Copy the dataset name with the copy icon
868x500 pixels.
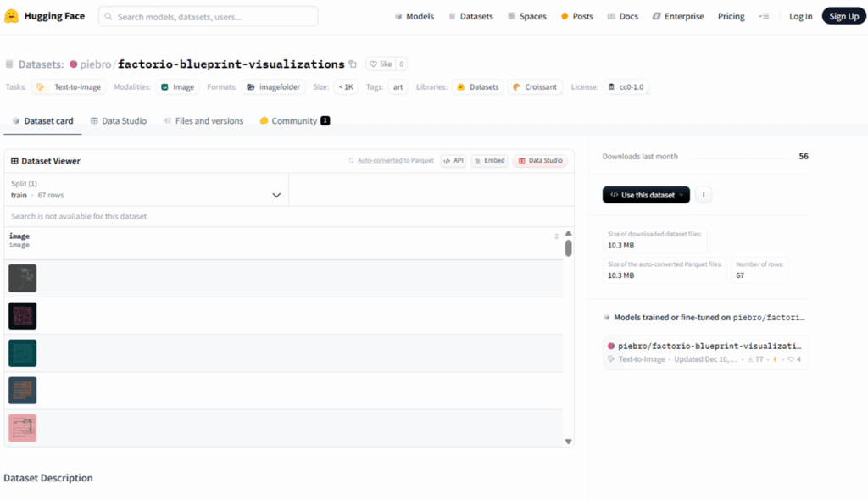pos(353,64)
